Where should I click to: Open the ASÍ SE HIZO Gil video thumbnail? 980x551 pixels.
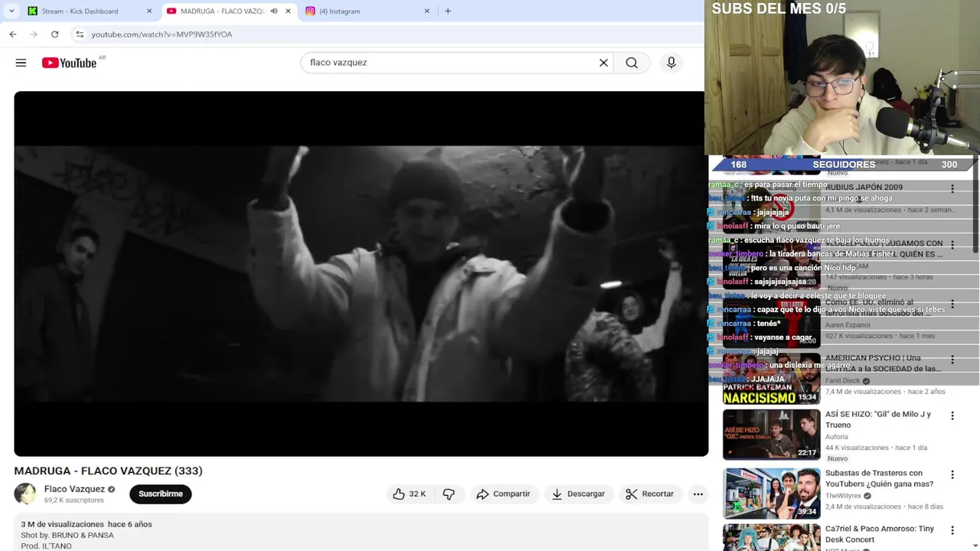coord(771,434)
